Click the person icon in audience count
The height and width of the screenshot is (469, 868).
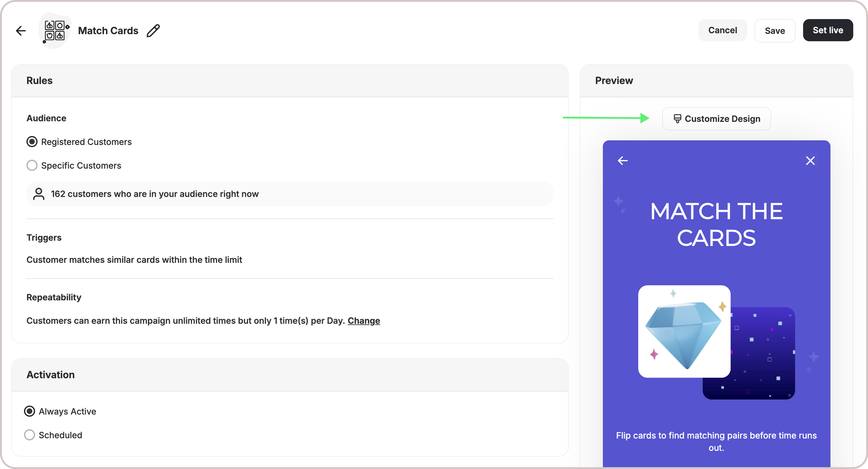(39, 194)
